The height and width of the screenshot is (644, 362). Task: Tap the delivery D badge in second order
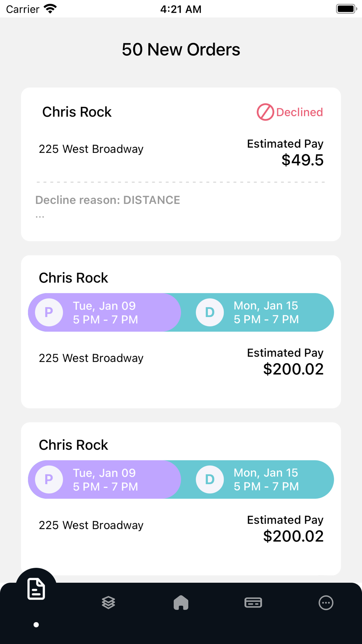pos(210,312)
